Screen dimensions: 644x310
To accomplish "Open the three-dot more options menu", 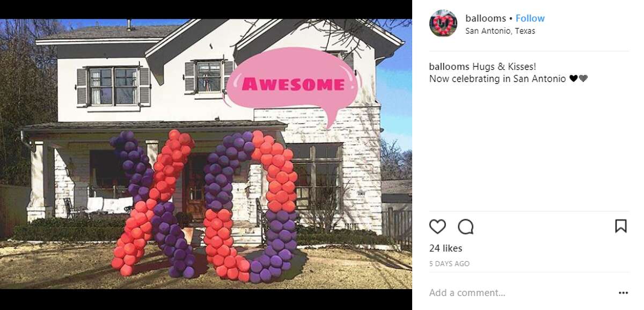I will [x=623, y=293].
